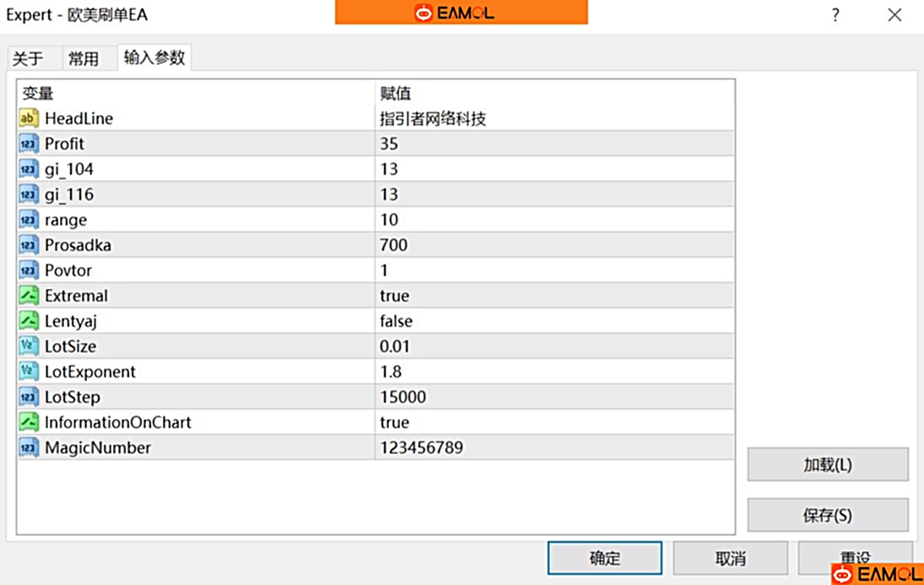924x585 pixels.
Task: Click the 取消 button
Action: 730,558
